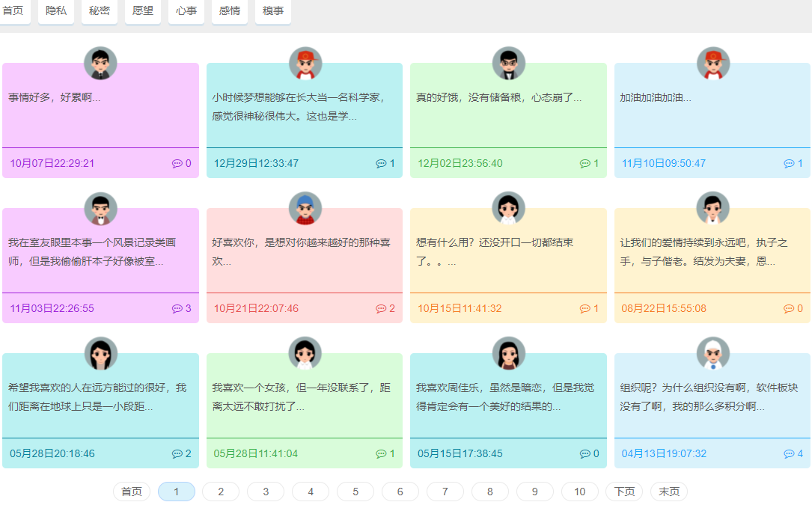
Task: Click the comment icon showing 3 replies
Action: coord(178,307)
